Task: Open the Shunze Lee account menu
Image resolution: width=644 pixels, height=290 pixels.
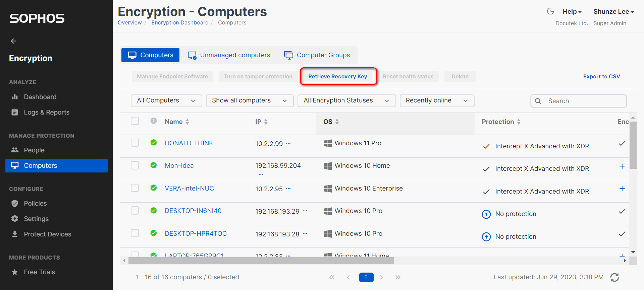Action: pos(613,12)
